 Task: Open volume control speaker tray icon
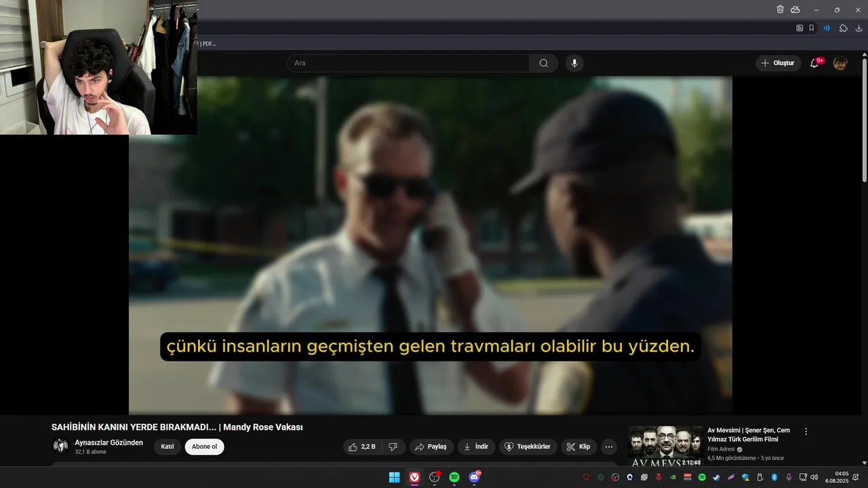[814, 477]
